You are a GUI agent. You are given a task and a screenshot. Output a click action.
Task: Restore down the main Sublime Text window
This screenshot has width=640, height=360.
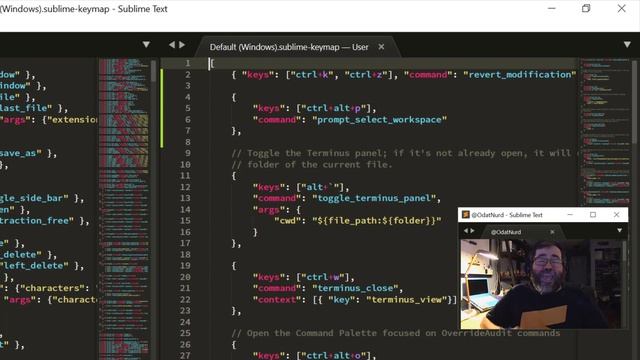586,8
